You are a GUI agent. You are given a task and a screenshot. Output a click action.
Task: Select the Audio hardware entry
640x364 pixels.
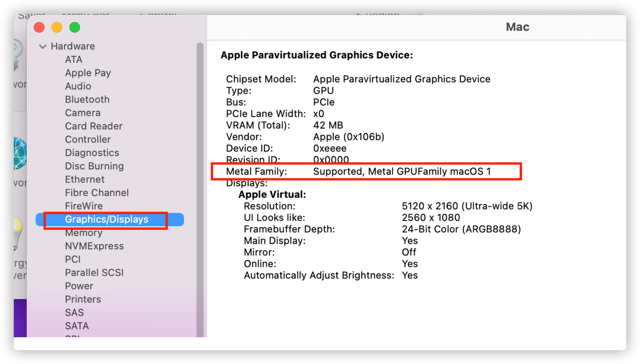78,86
